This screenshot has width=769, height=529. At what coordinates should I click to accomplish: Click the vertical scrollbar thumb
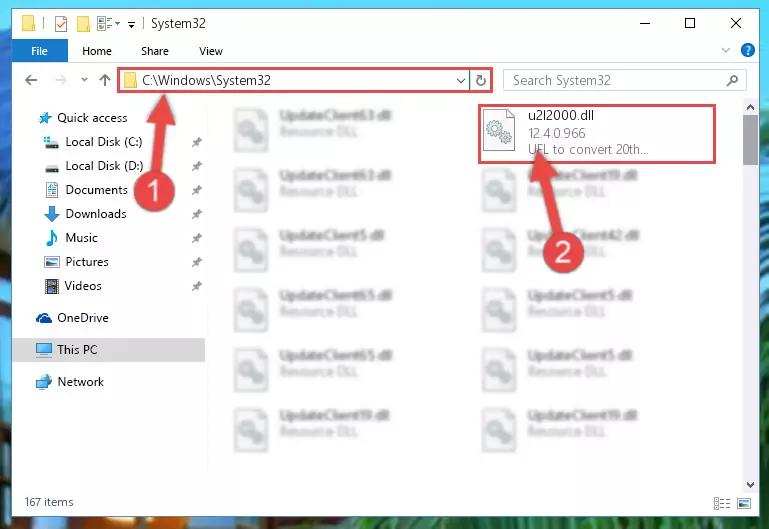click(750, 140)
